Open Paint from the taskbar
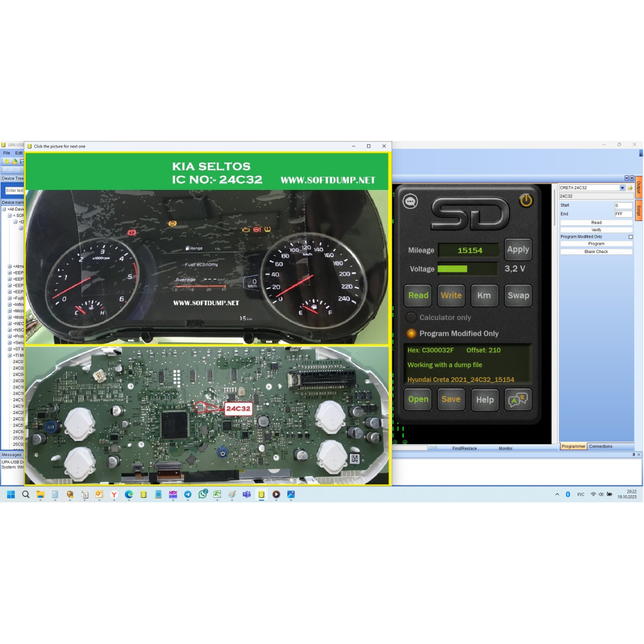This screenshot has height=644, width=644. tap(232, 494)
